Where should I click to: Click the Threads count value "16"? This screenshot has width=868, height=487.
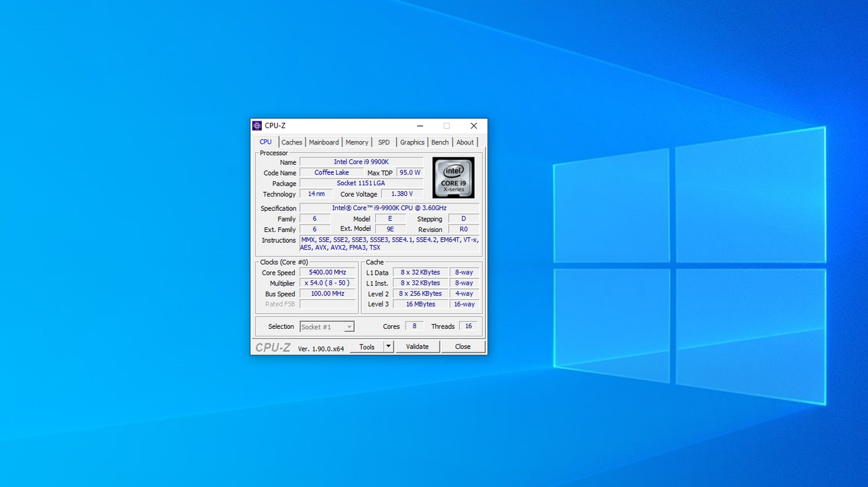[x=469, y=326]
